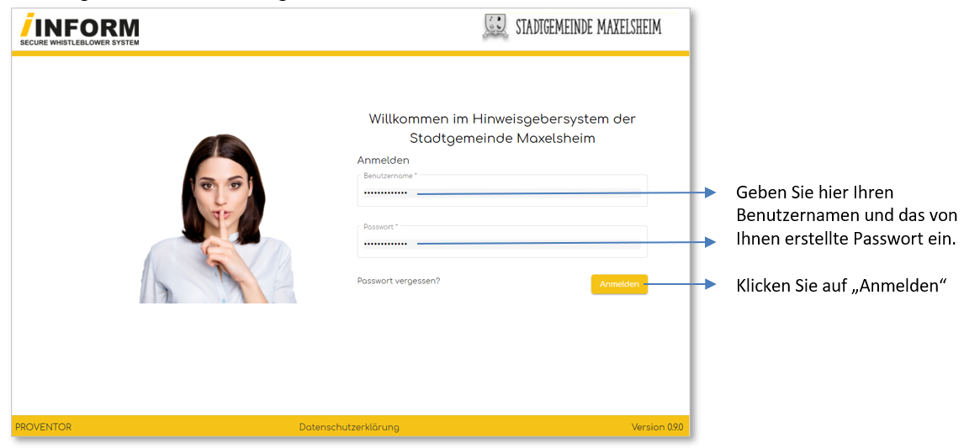Click the Anmelden section heading above fields

click(x=383, y=160)
